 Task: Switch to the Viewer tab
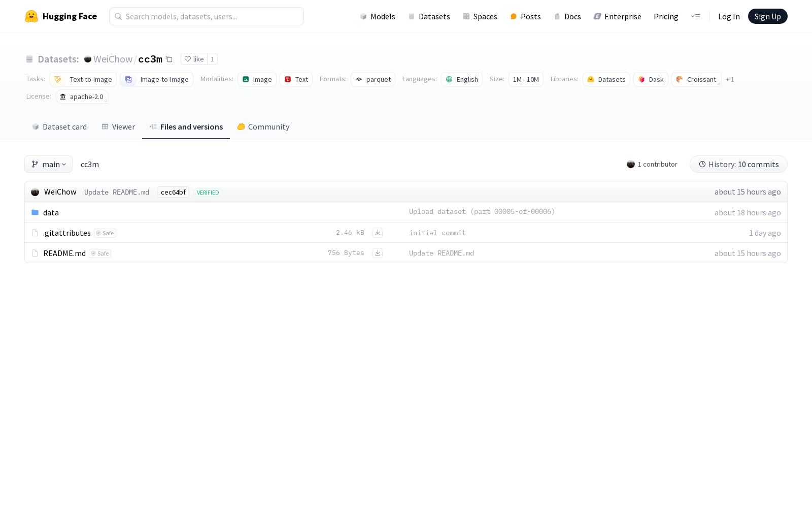pyautogui.click(x=118, y=127)
